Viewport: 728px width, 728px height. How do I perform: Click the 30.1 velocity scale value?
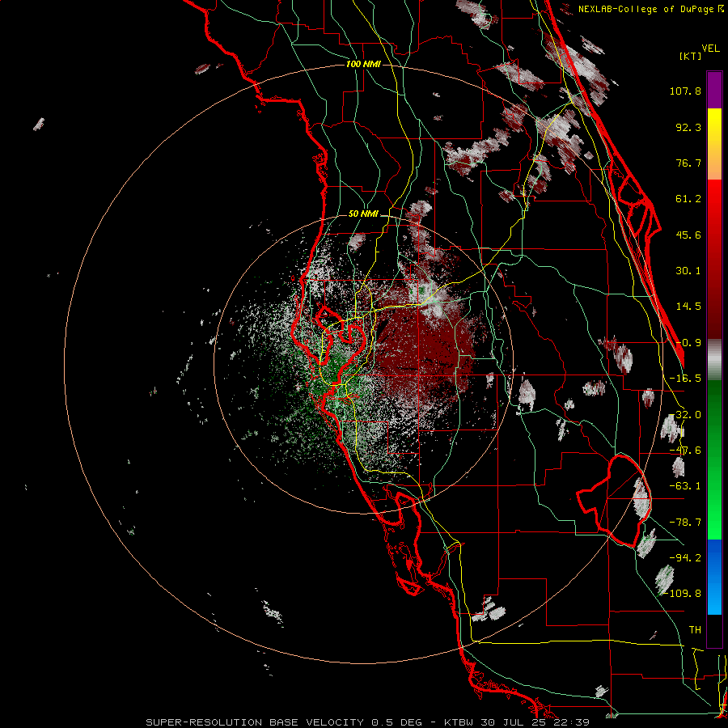(688, 271)
